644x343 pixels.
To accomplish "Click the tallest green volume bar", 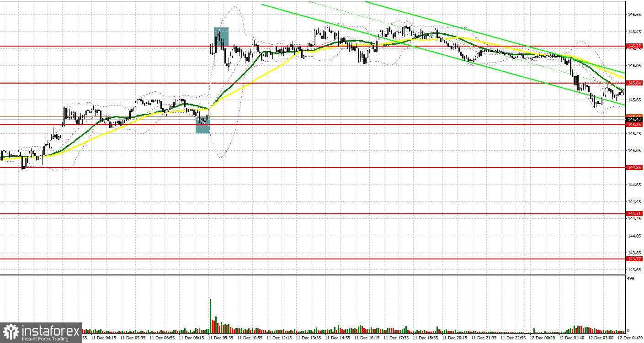I will click(210, 316).
